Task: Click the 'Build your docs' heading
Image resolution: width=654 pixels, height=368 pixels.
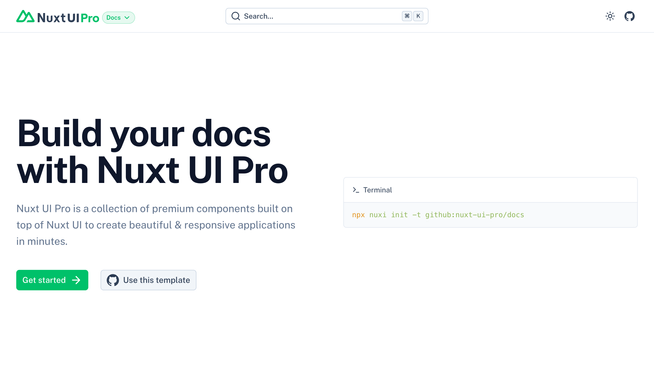Action: coord(152,152)
